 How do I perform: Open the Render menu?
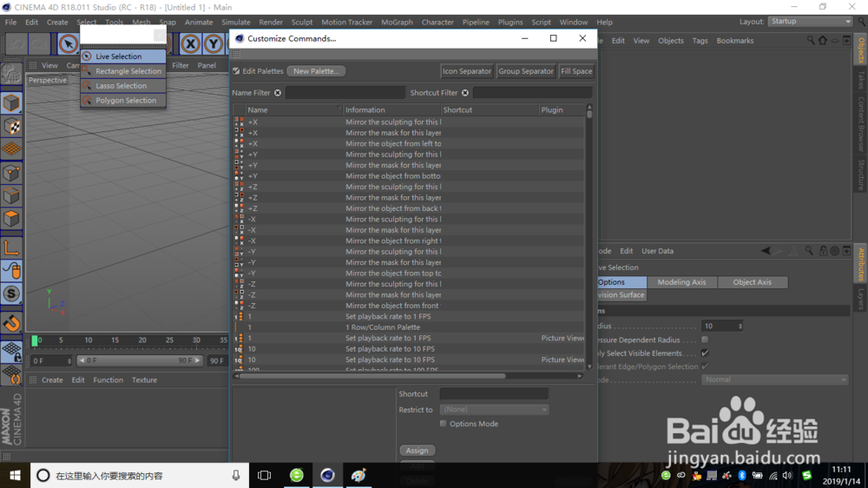[x=271, y=23]
